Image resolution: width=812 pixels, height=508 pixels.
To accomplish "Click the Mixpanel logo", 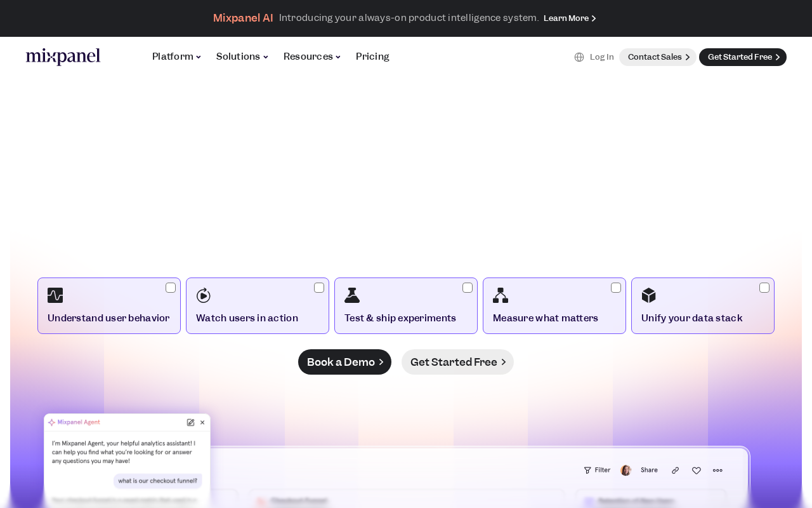I will pos(63,57).
